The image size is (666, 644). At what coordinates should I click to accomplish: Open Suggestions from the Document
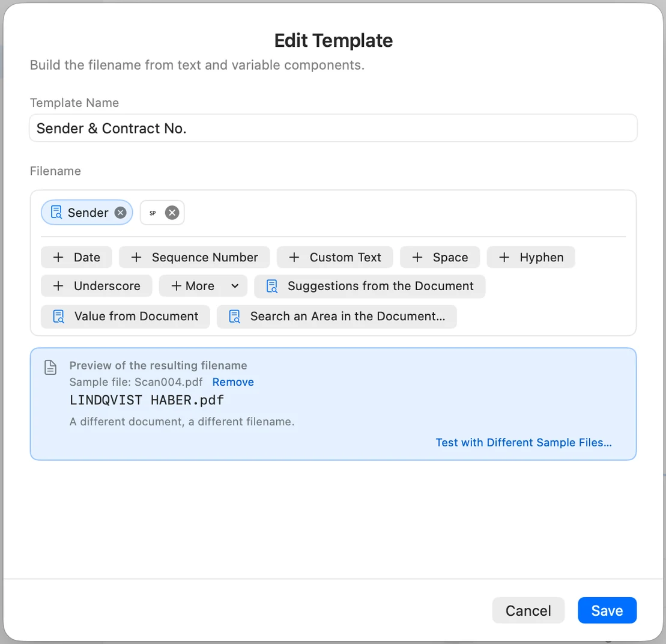tap(370, 286)
